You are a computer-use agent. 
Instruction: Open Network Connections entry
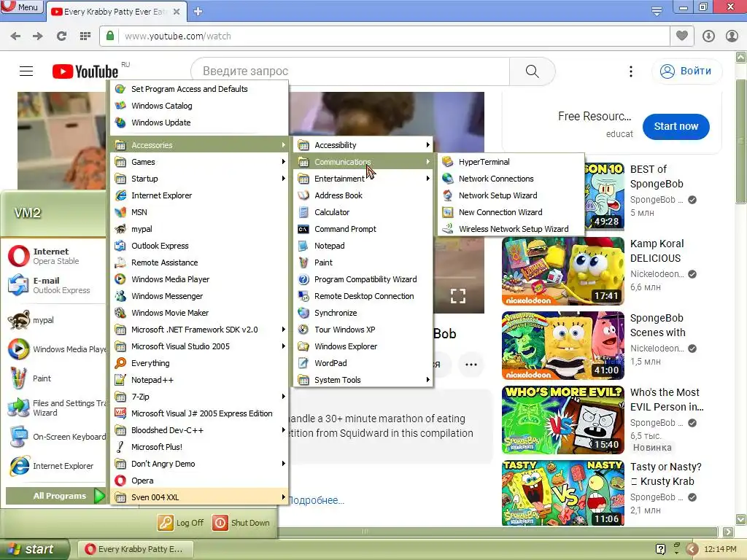(x=511, y=179)
